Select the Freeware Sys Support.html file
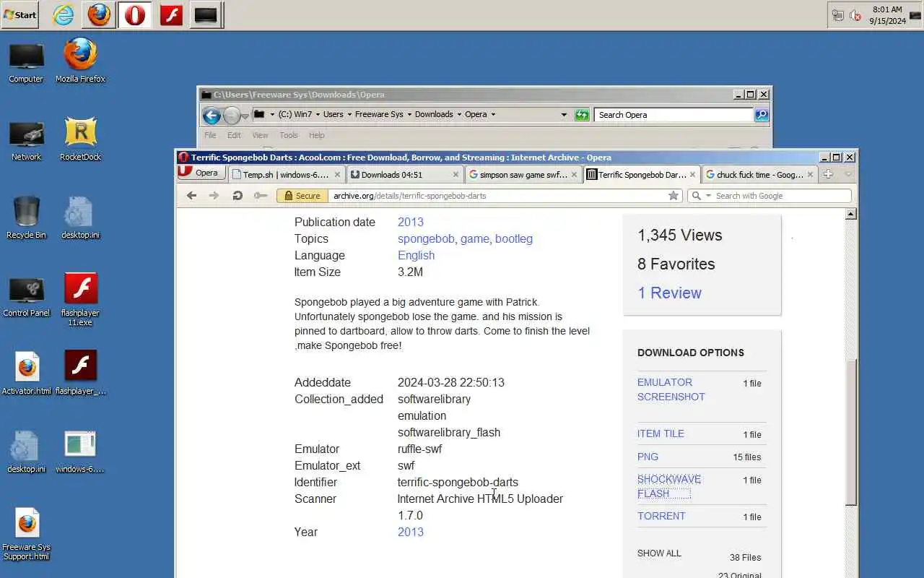Screen dimensions: 924x578 27,535
